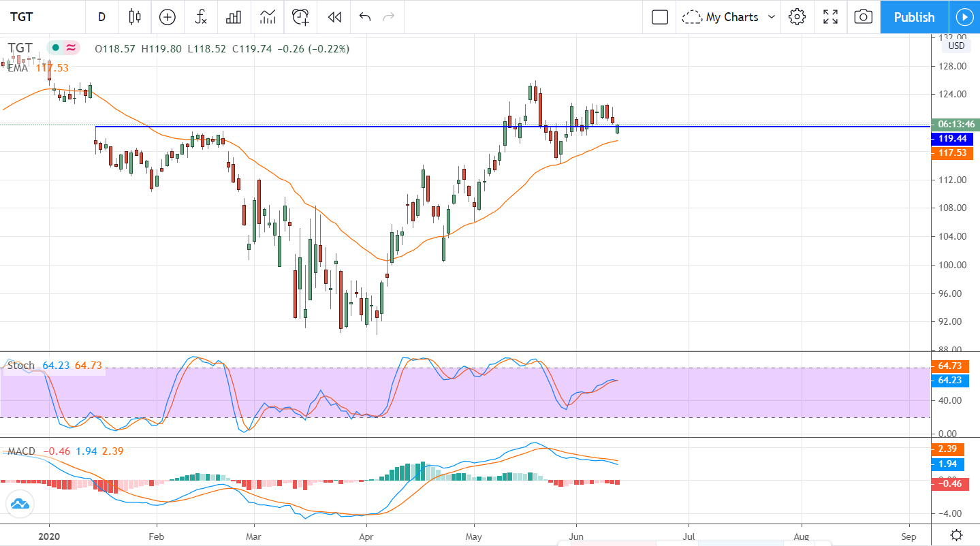Open the fx indicators menu
This screenshot has width=980, height=546.
click(x=200, y=17)
